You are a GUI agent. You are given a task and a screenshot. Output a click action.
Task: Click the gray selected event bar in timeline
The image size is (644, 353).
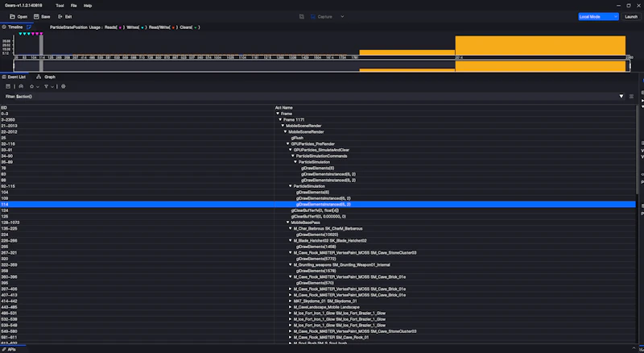coord(41,45)
